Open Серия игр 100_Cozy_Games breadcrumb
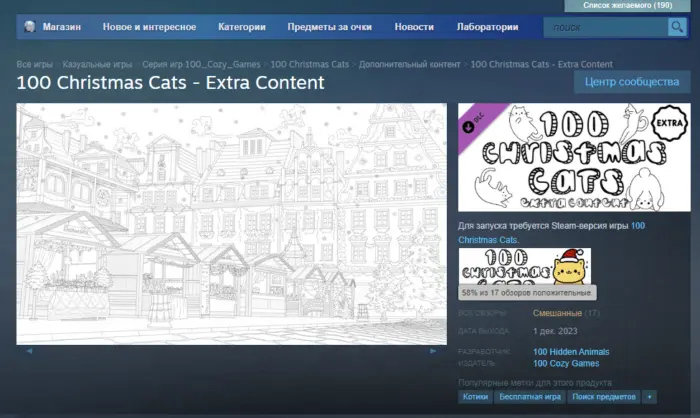Screen dimensions: 700x418 pyautogui.click(x=201, y=64)
